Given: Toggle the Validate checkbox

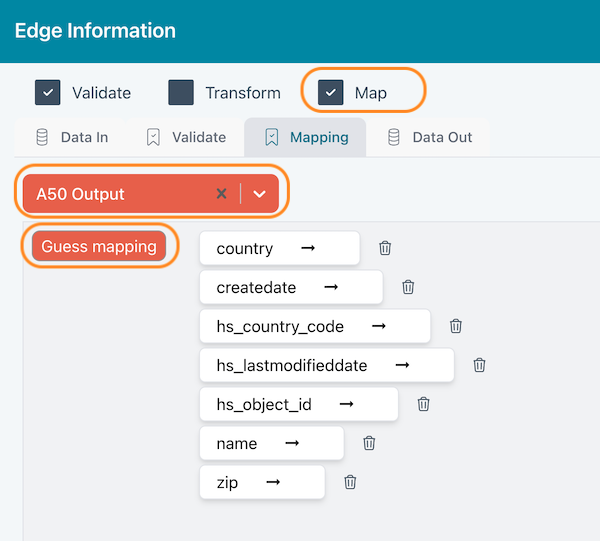Looking at the screenshot, I should pos(48,93).
